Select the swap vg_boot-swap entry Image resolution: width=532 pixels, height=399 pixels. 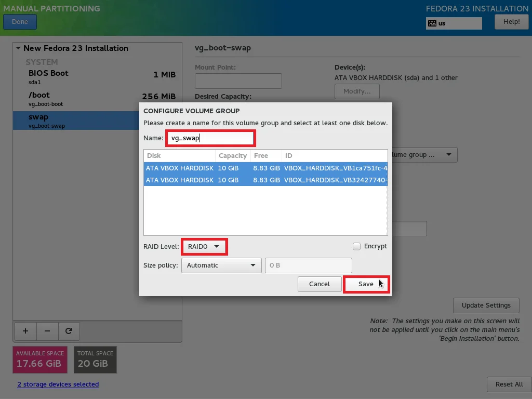click(x=76, y=121)
